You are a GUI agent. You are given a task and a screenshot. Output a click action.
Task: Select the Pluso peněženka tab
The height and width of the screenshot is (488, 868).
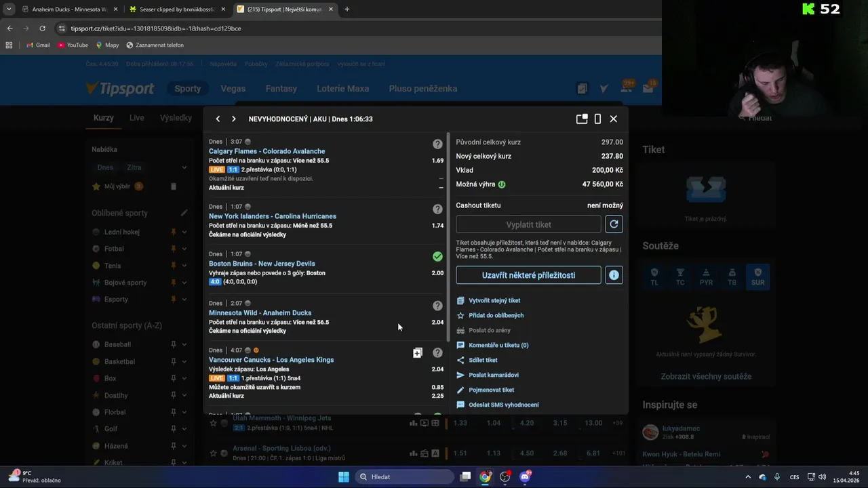pos(423,89)
